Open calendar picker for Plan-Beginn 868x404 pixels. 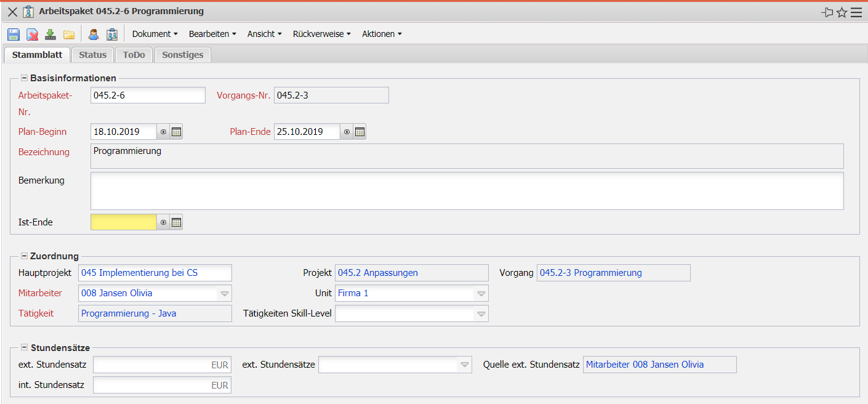(177, 132)
